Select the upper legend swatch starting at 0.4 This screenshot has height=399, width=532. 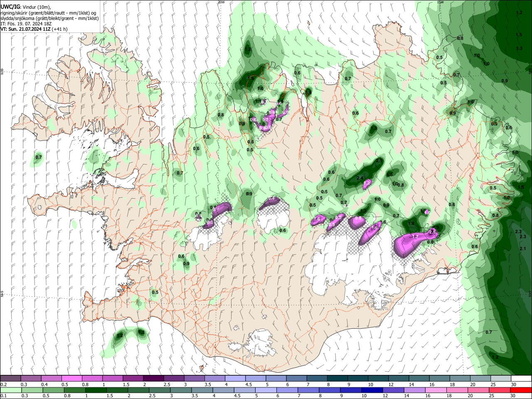pyautogui.click(x=51, y=378)
